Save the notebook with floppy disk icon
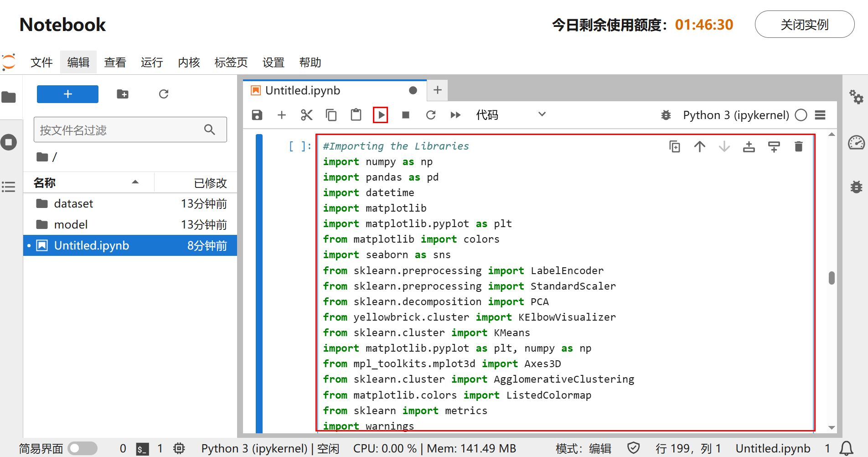Image resolution: width=868 pixels, height=457 pixels. (x=257, y=115)
